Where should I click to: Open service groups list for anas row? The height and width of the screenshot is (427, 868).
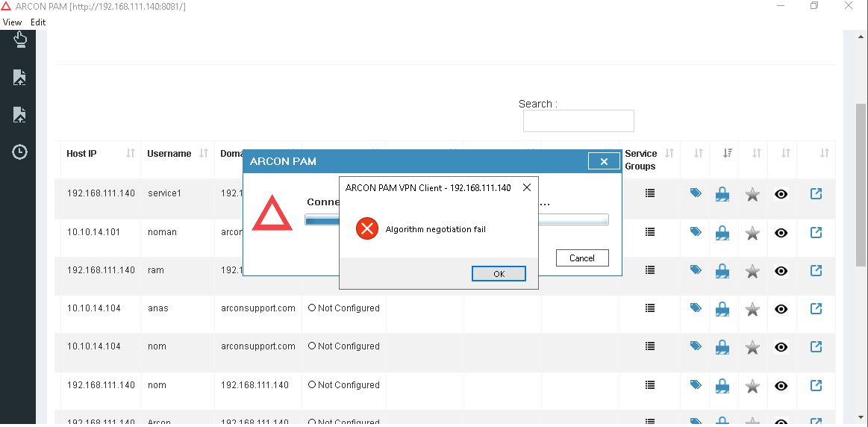click(x=650, y=308)
